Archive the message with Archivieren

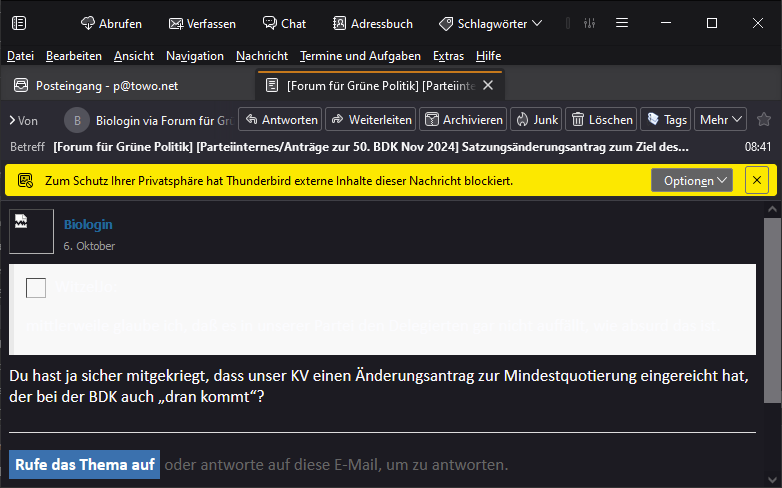coord(463,120)
